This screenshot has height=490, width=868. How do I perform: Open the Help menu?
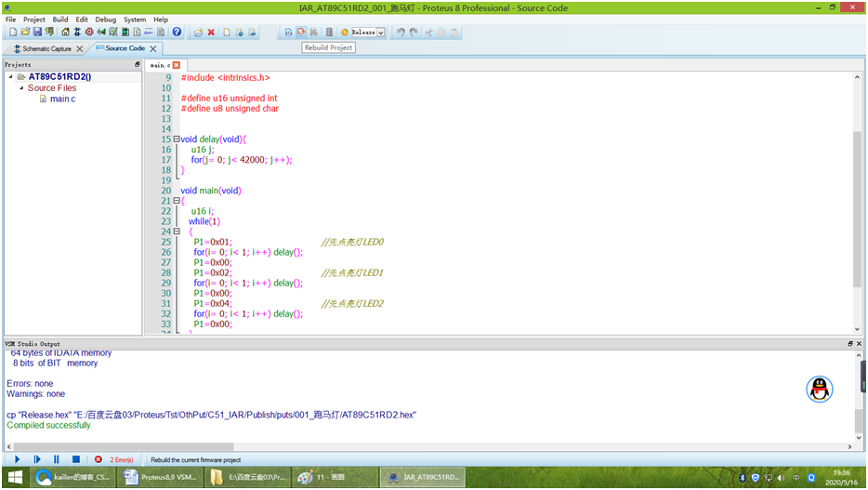pos(161,20)
